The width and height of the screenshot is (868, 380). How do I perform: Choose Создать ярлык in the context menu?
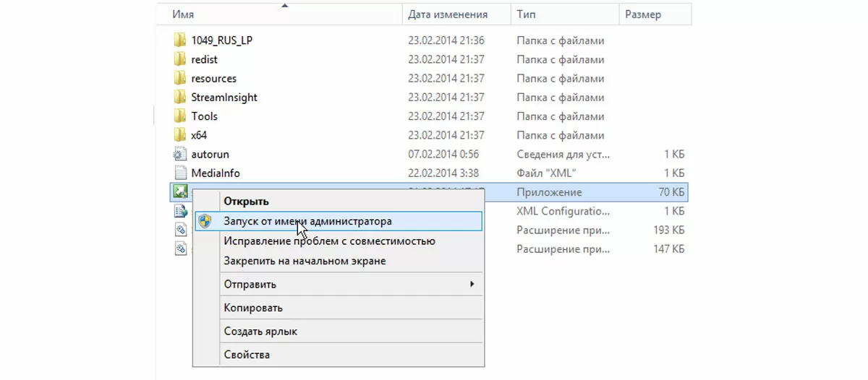tap(260, 332)
